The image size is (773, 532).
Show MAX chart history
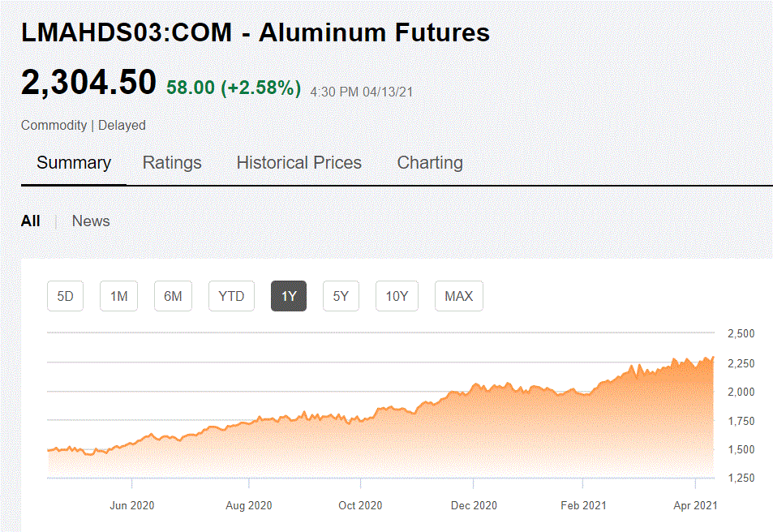coord(459,296)
